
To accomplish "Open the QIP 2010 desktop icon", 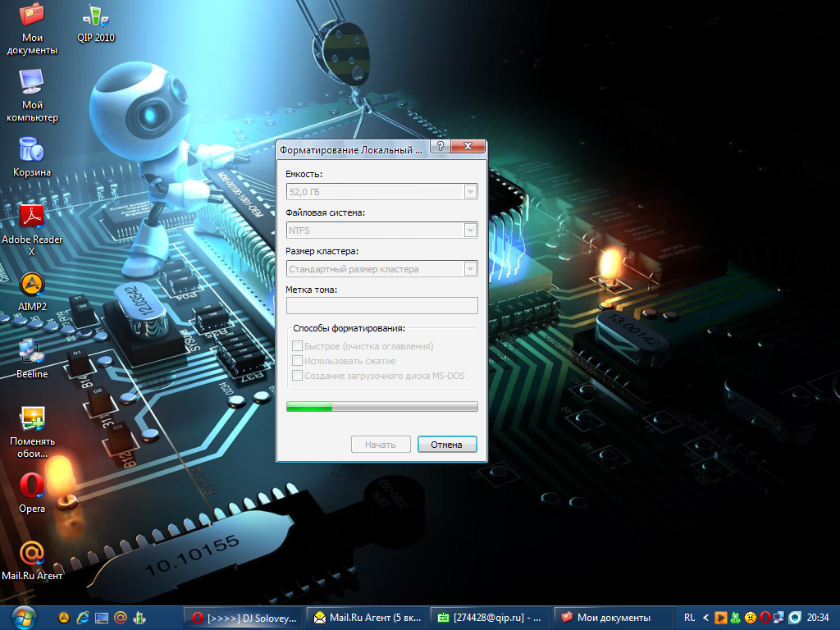I will coord(96,17).
